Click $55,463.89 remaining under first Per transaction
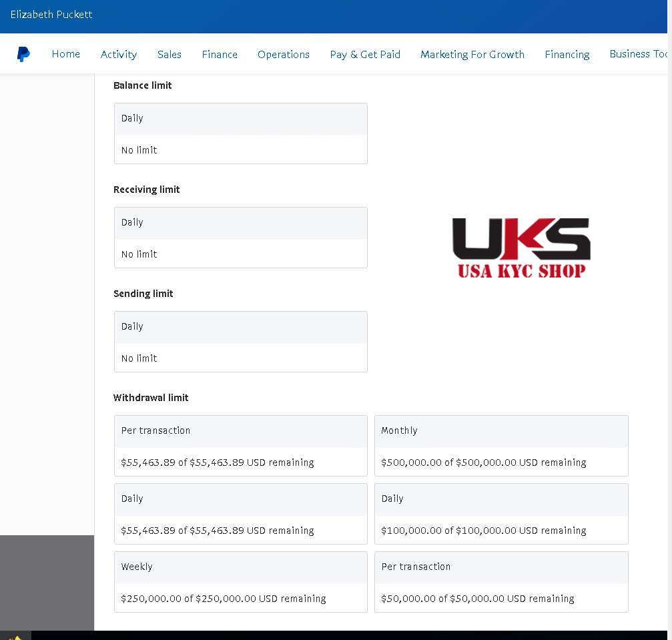The image size is (672, 640). click(218, 462)
